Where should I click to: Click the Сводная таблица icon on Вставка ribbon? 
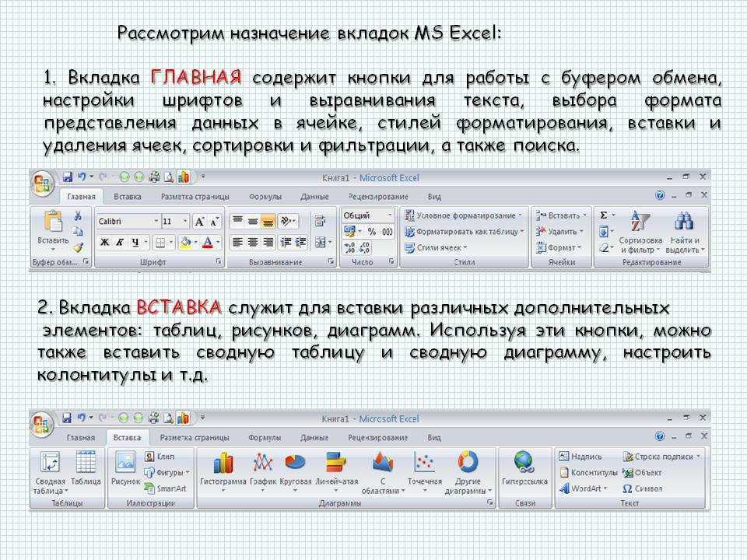[x=50, y=462]
